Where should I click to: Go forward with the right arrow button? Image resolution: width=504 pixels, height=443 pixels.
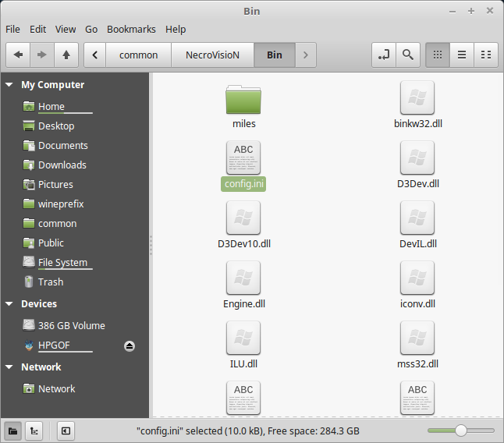pyautogui.click(x=42, y=55)
